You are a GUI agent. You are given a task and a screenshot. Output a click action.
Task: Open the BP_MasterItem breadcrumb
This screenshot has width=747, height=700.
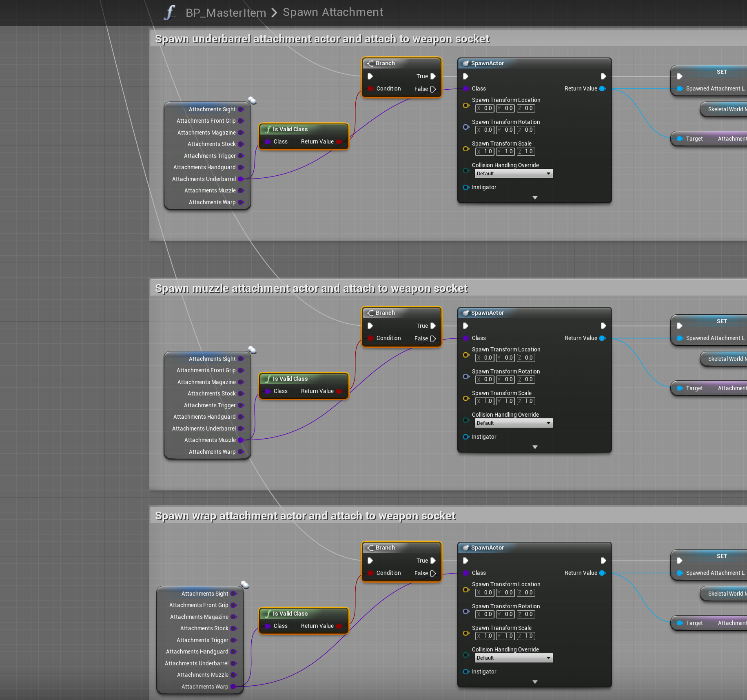(226, 13)
